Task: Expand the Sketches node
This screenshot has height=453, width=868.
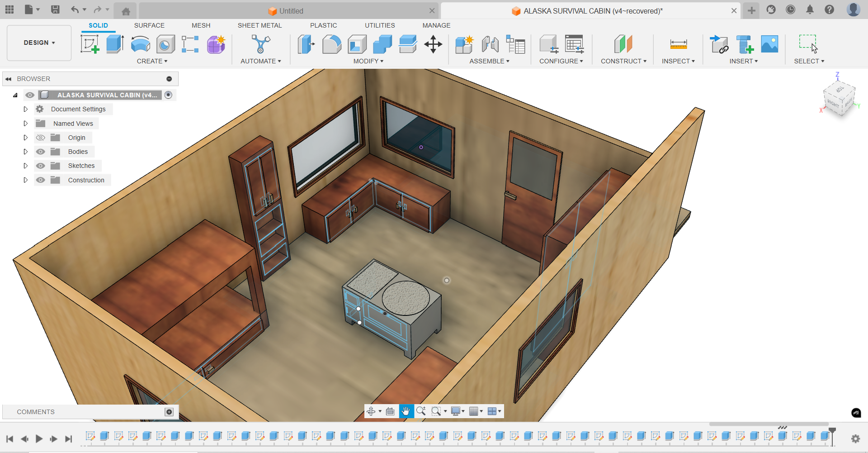Action: tap(25, 166)
